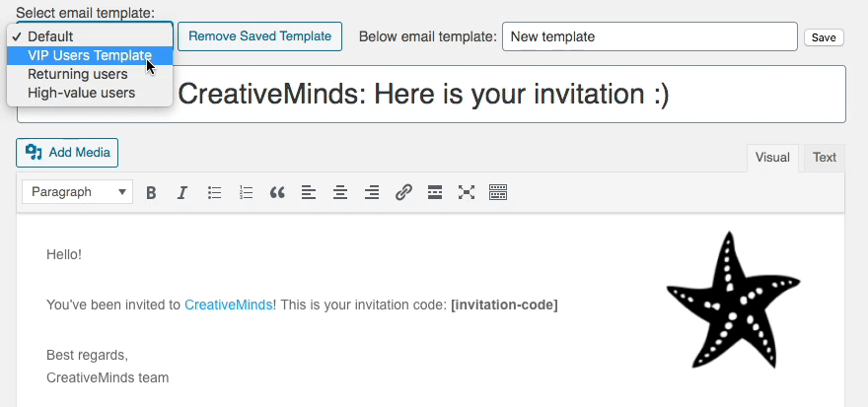Select Returning users template option

point(77,74)
